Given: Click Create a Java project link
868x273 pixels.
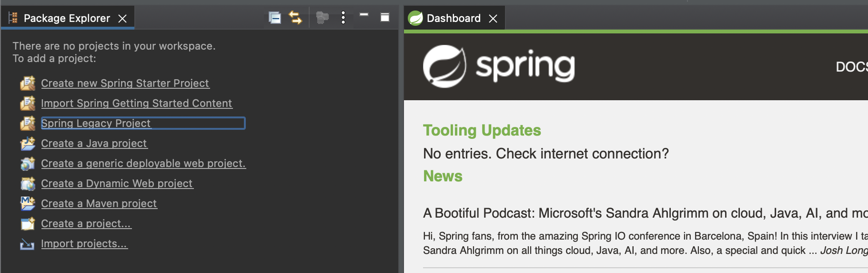Looking at the screenshot, I should click(94, 143).
